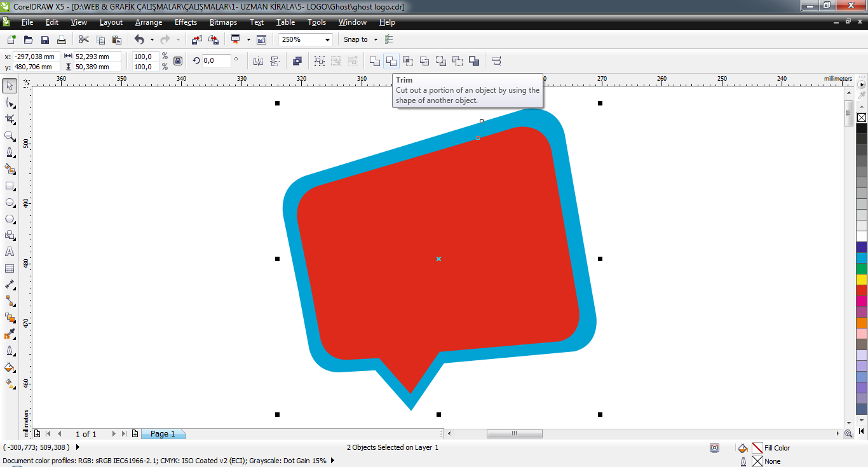Screen dimensions: 868x467
Task: Select the Smart Fill tool
Action: click(10, 169)
